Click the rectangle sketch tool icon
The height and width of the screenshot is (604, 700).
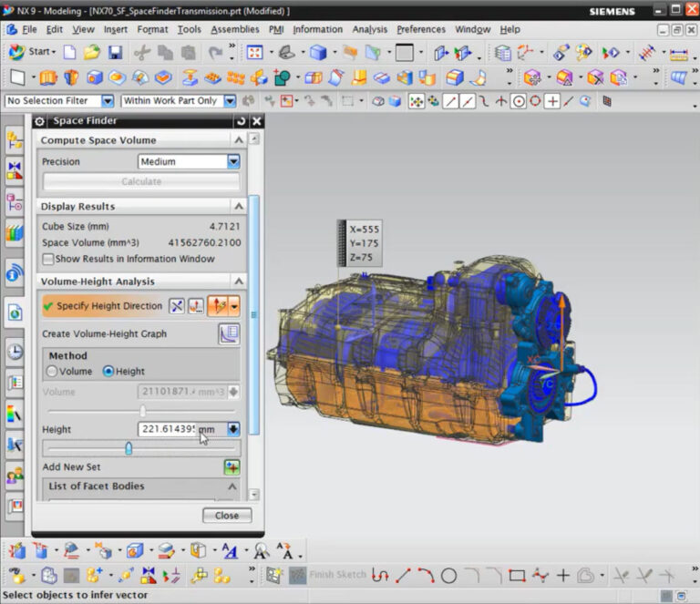(517, 576)
